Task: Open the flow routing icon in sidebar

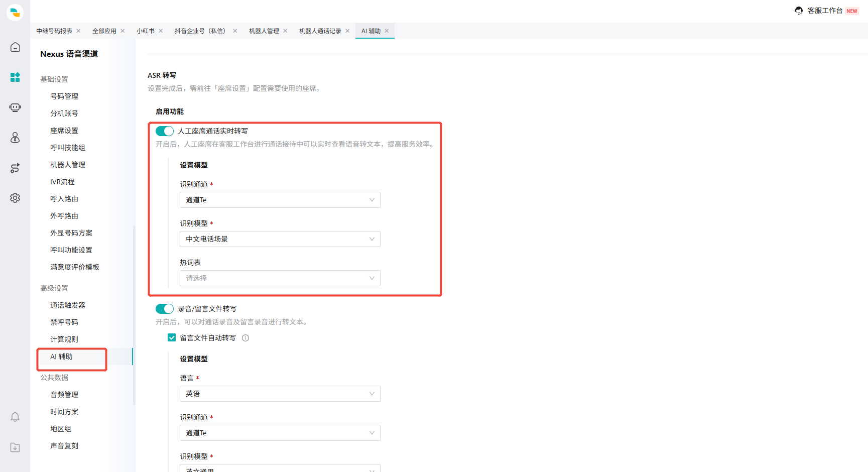Action: click(x=15, y=168)
